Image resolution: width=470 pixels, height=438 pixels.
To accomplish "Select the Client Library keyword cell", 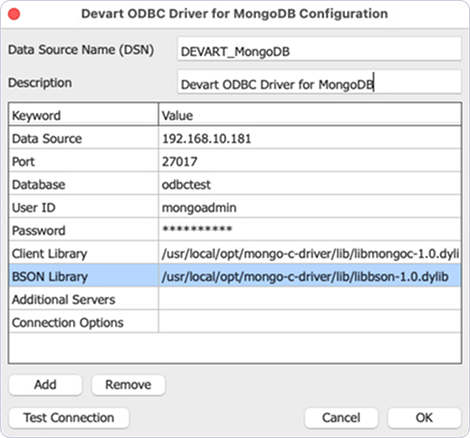I will coord(84,253).
